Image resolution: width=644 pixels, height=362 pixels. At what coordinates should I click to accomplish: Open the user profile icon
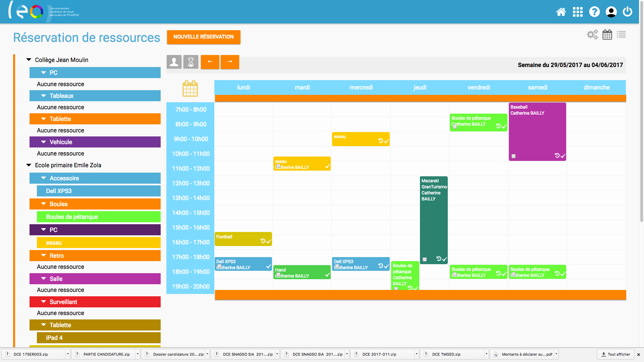click(x=611, y=12)
